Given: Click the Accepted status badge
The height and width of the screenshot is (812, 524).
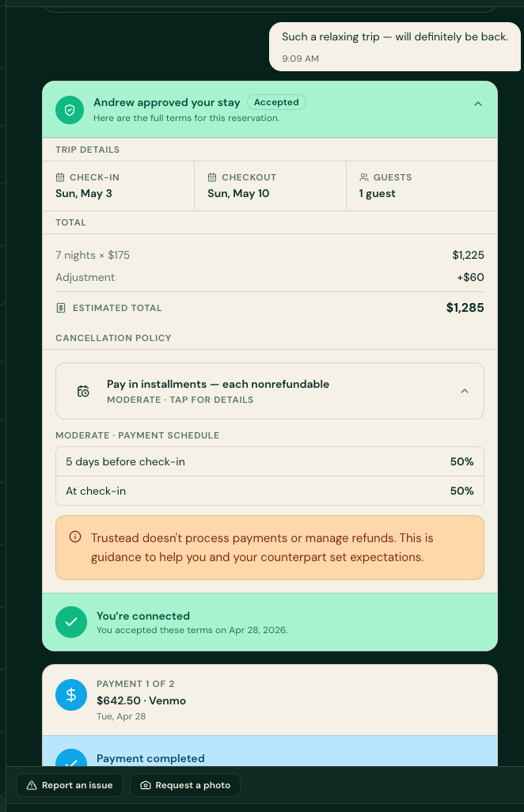Looking at the screenshot, I should 276,102.
